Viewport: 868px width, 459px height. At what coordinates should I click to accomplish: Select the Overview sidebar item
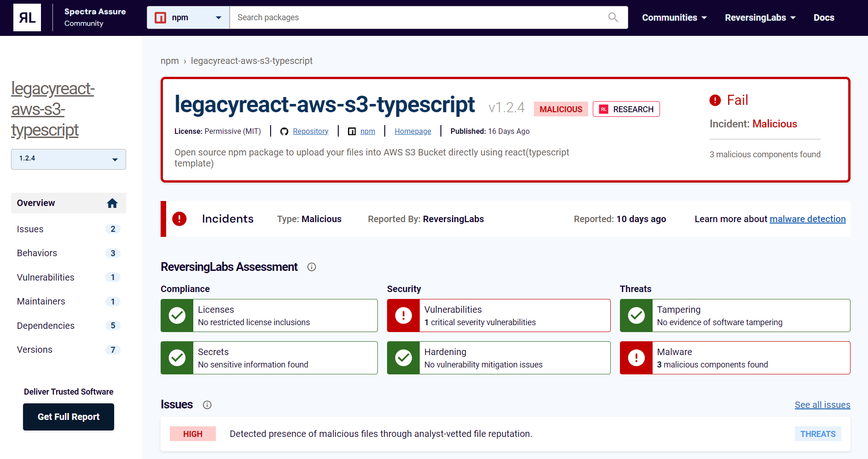click(x=69, y=203)
